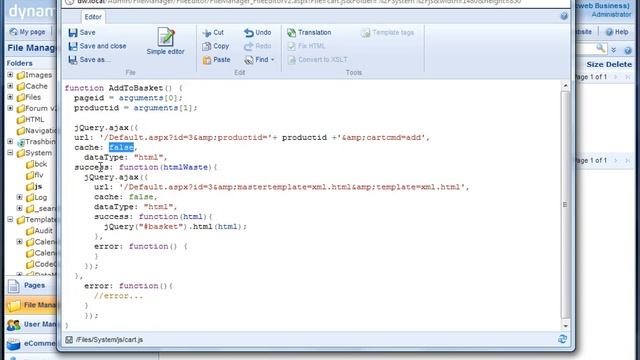Cut the selected text
640x360 pixels.
coord(213,32)
